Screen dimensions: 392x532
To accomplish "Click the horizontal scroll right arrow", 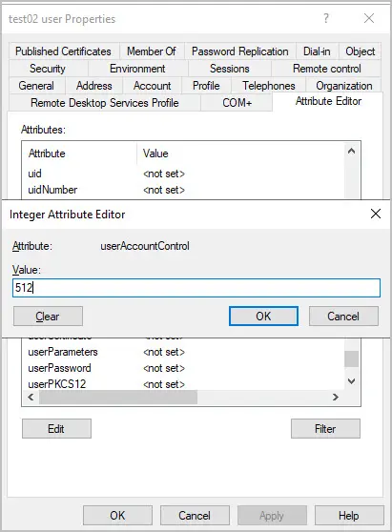I will (x=336, y=397).
